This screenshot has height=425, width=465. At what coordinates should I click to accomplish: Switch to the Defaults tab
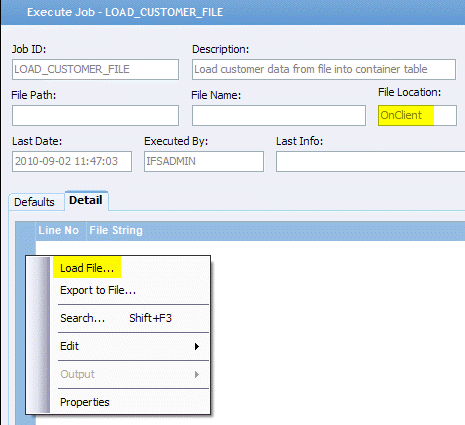pos(34,202)
